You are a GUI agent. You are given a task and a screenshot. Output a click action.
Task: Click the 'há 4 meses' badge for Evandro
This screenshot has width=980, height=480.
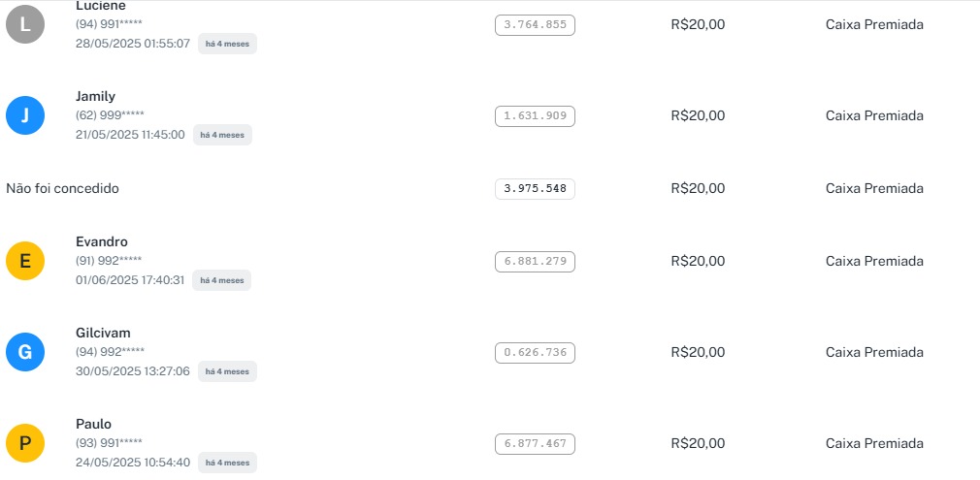point(222,280)
